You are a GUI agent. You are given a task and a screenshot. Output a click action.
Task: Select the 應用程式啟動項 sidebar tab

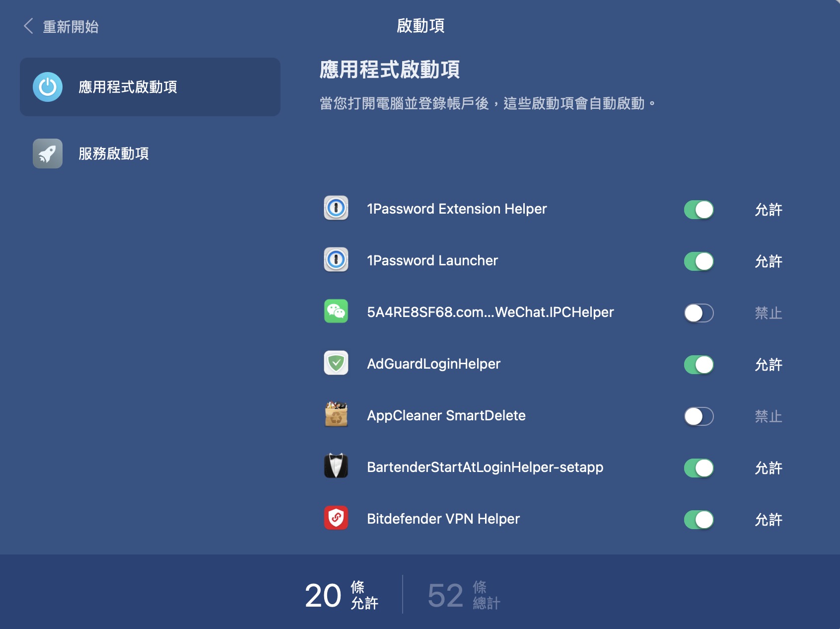click(150, 87)
